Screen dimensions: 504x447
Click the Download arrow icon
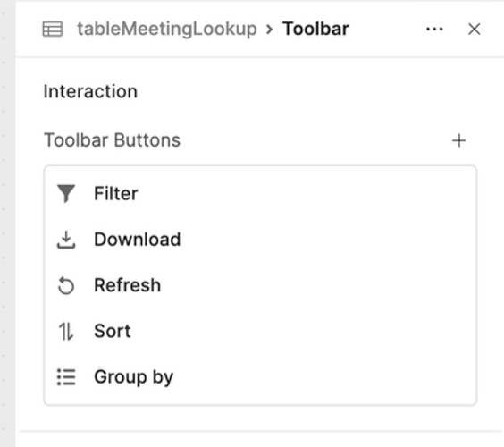coord(66,240)
